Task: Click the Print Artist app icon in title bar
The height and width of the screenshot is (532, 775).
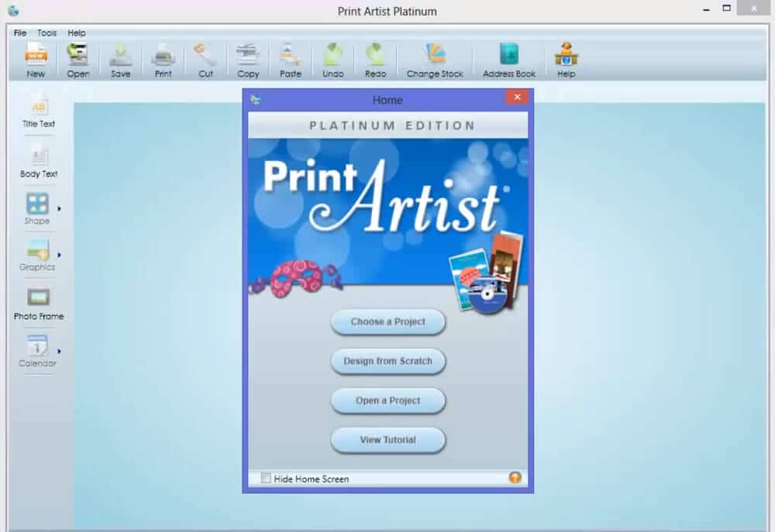Action: point(13,10)
